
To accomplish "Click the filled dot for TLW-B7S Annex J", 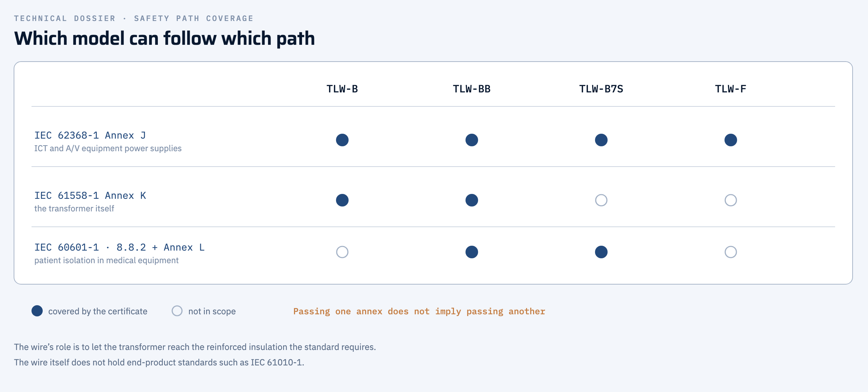I will [x=601, y=140].
